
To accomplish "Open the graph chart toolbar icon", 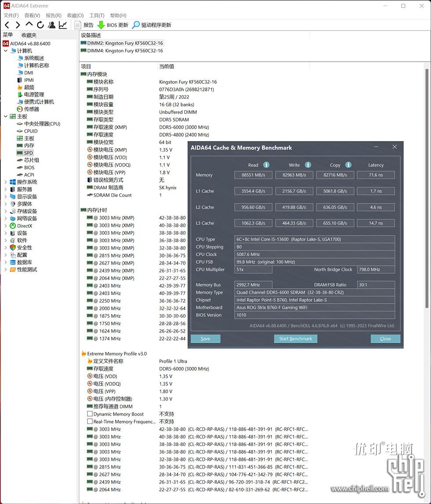I will pyautogui.click(x=63, y=25).
